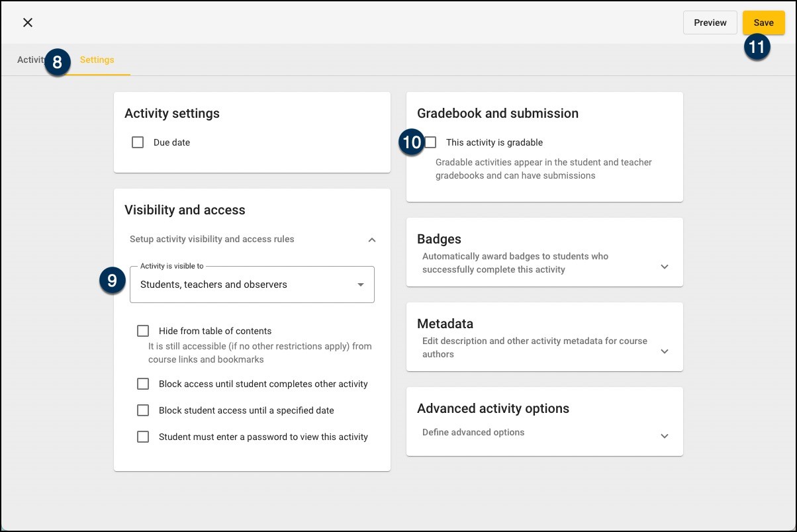
Task: Click the step 10 numbered marker
Action: pyautogui.click(x=412, y=142)
